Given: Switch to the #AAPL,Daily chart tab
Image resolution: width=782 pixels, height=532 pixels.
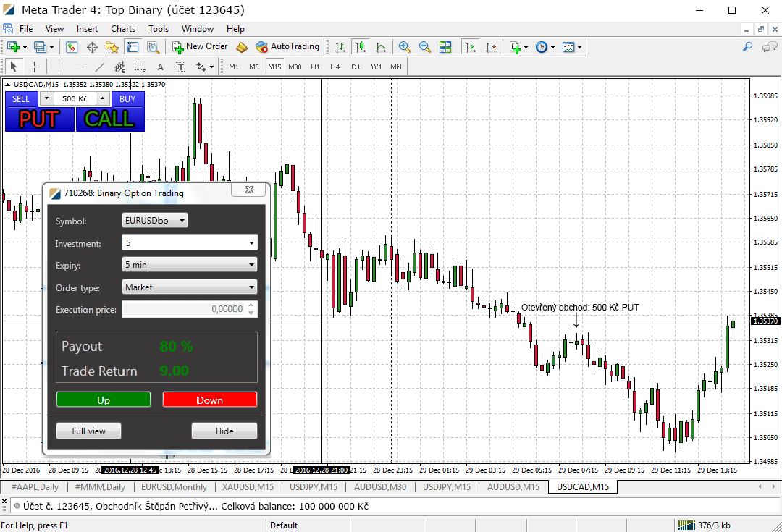Looking at the screenshot, I should 35,486.
